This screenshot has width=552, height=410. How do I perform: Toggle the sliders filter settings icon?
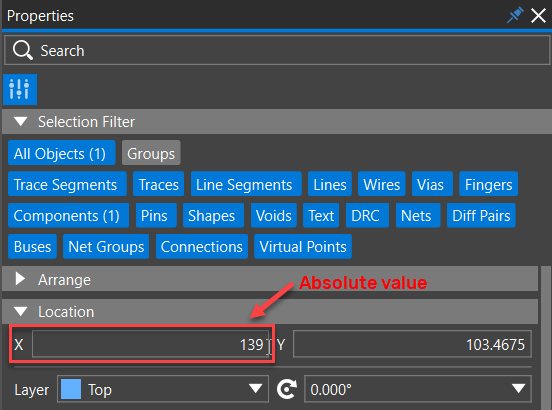[20, 89]
